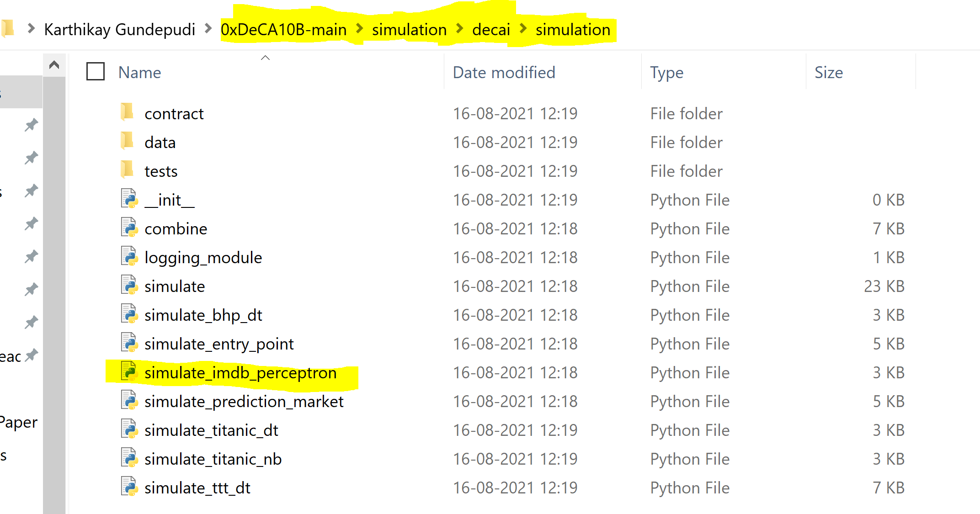Unpin the Quick access item near eac label
This screenshot has width=980, height=514.
[x=31, y=356]
